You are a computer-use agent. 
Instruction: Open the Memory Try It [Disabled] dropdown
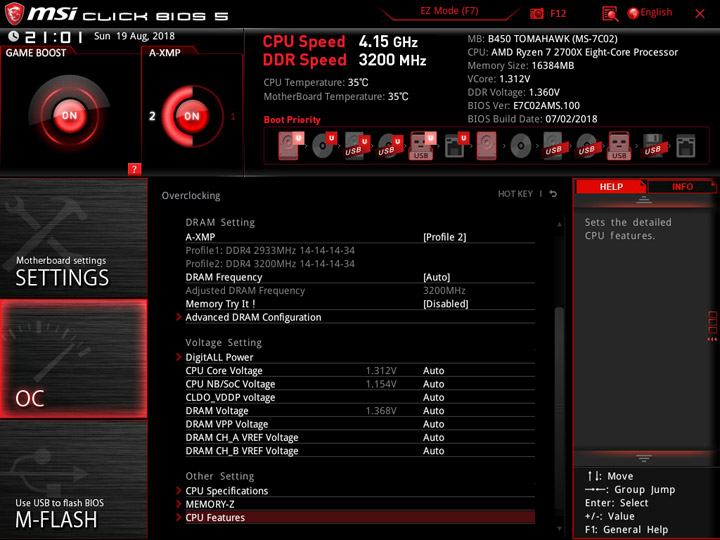pyautogui.click(x=445, y=304)
